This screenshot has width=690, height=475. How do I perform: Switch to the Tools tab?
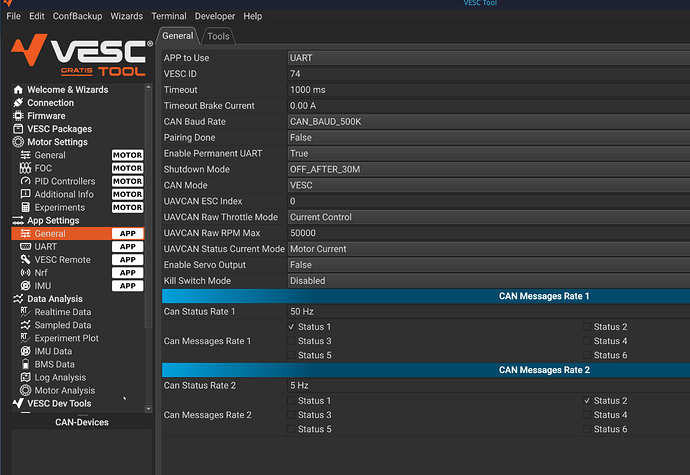pyautogui.click(x=218, y=36)
